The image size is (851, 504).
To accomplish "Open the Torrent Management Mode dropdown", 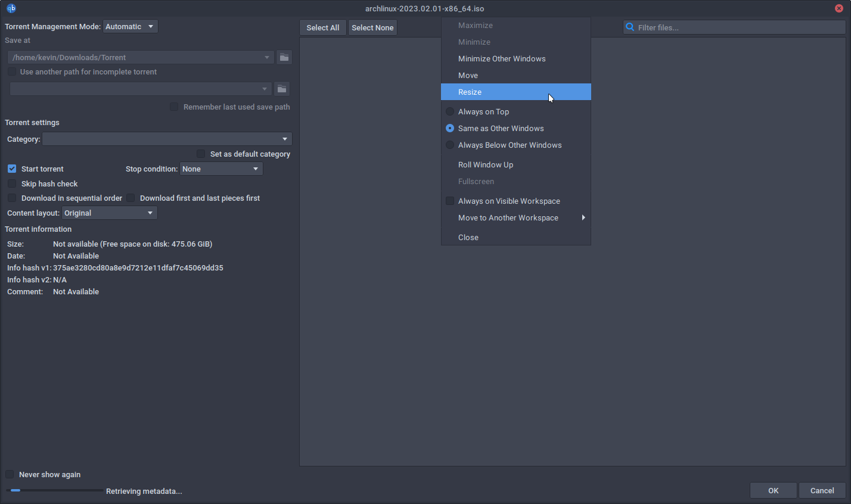I will pos(131,26).
